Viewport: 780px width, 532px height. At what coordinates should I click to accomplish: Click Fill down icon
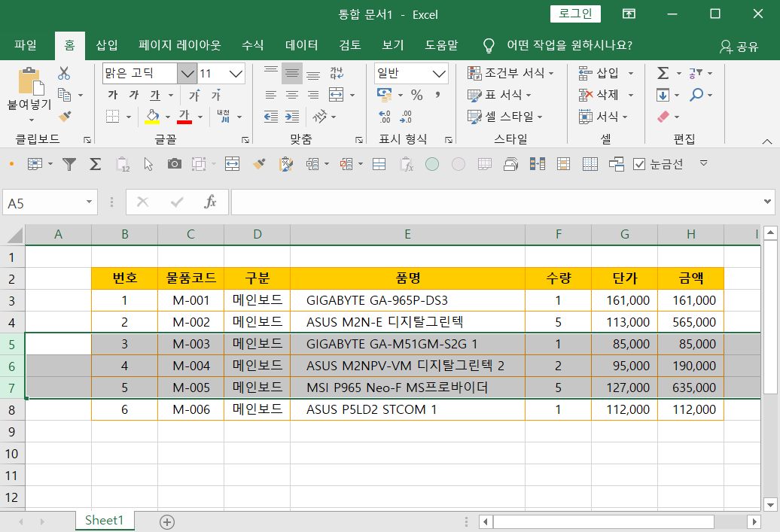663,95
